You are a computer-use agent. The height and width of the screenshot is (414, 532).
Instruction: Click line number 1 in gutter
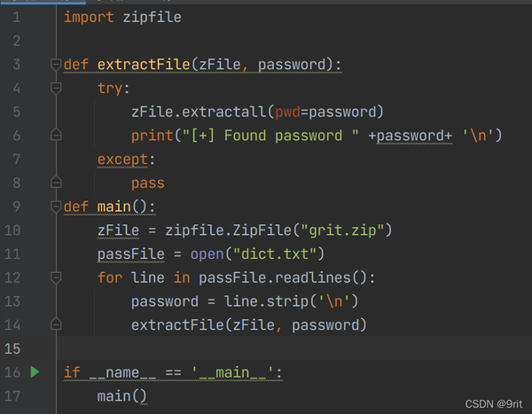(16, 17)
